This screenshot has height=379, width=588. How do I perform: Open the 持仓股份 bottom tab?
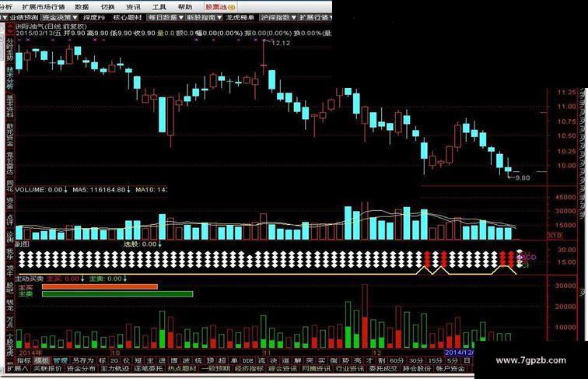click(417, 369)
